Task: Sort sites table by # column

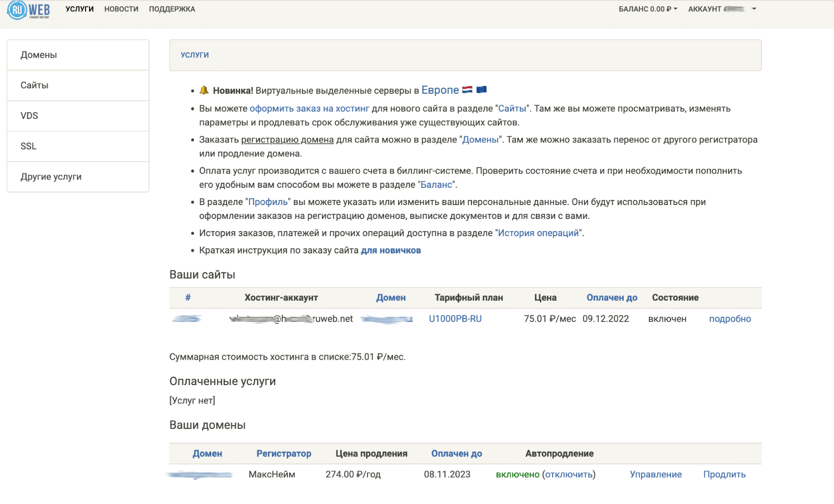Action: [188, 298]
